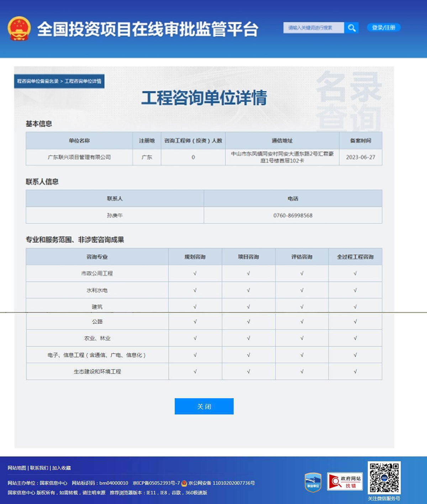Focus the keyword search input field
The image size is (427, 504).
click(313, 28)
